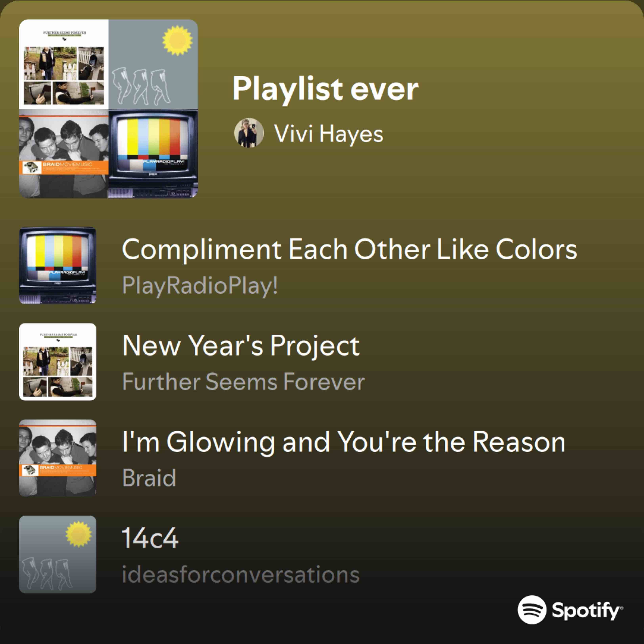The height and width of the screenshot is (644, 644).
Task: Open Vivi Hayes profile avatar
Action: point(249,133)
